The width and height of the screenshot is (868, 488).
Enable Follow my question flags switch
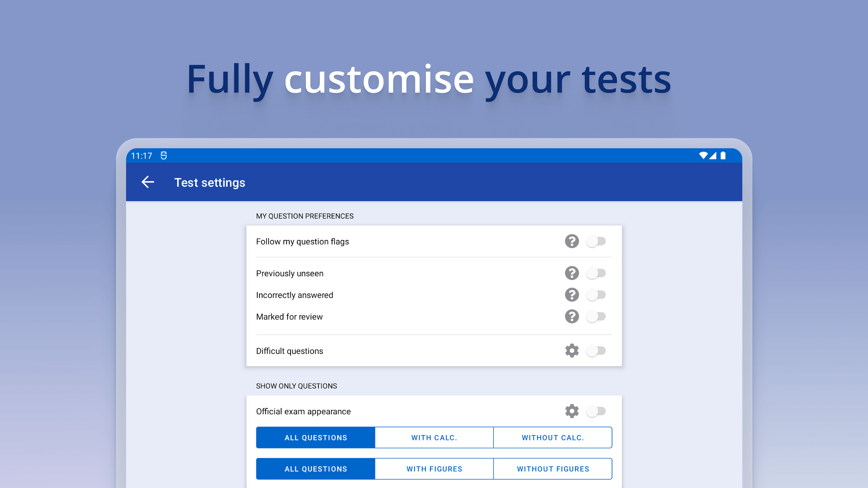point(596,241)
